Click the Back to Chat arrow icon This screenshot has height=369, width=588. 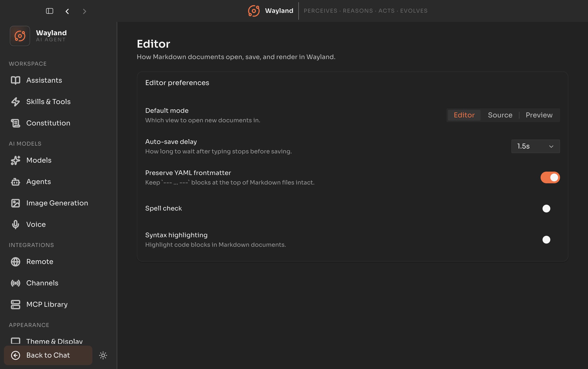15,355
